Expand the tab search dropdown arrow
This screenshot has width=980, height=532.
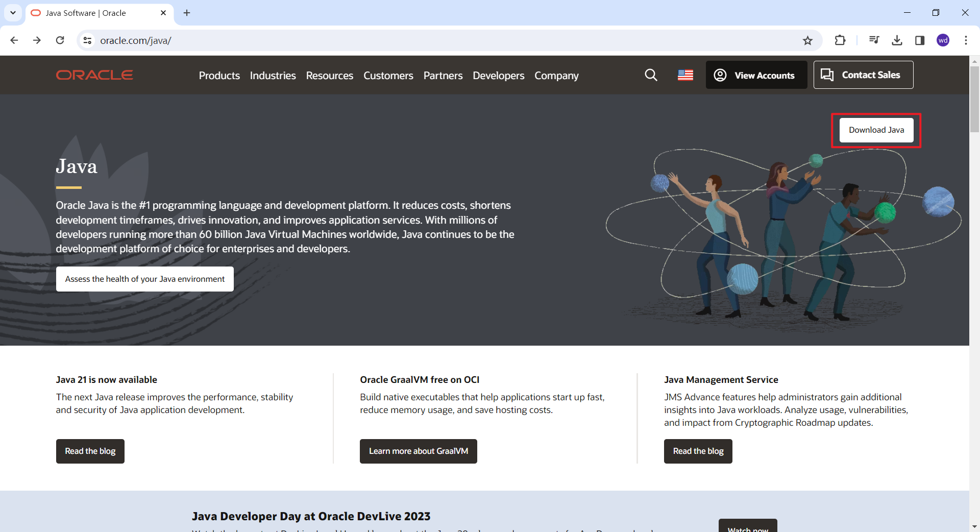coord(13,13)
